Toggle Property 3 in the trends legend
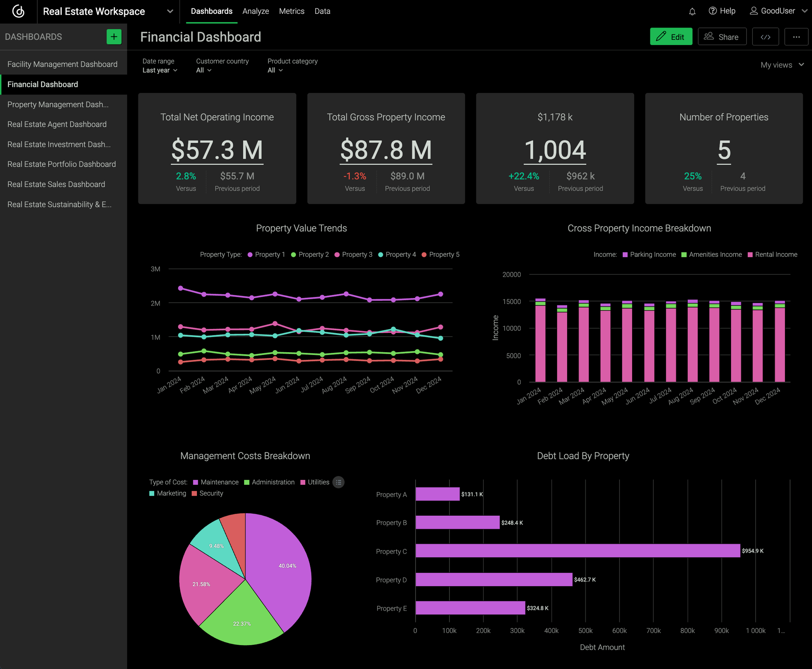 click(x=353, y=254)
